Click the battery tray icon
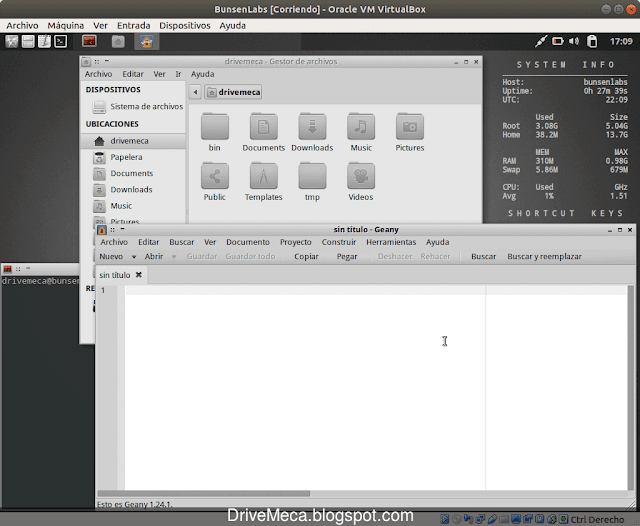 click(558, 41)
